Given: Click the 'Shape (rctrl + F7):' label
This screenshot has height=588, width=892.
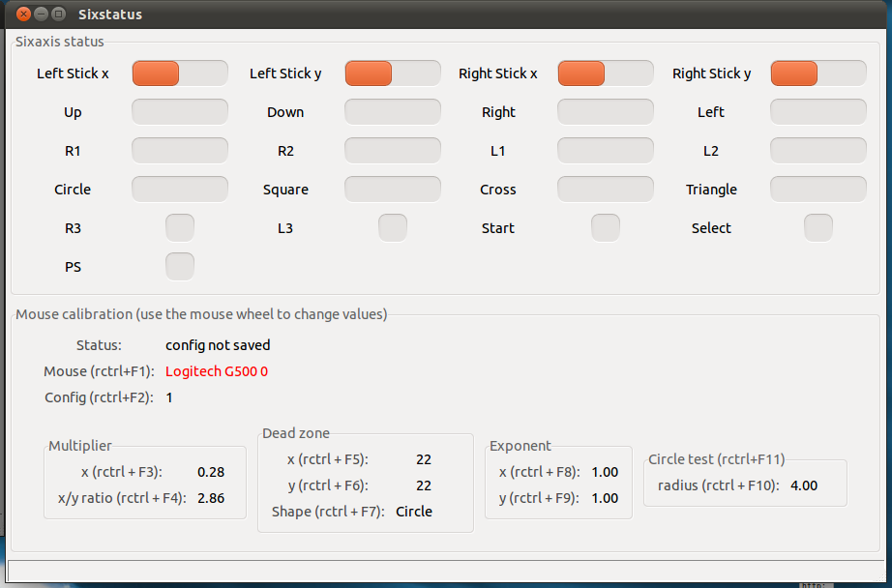Looking at the screenshot, I should pos(328,512).
